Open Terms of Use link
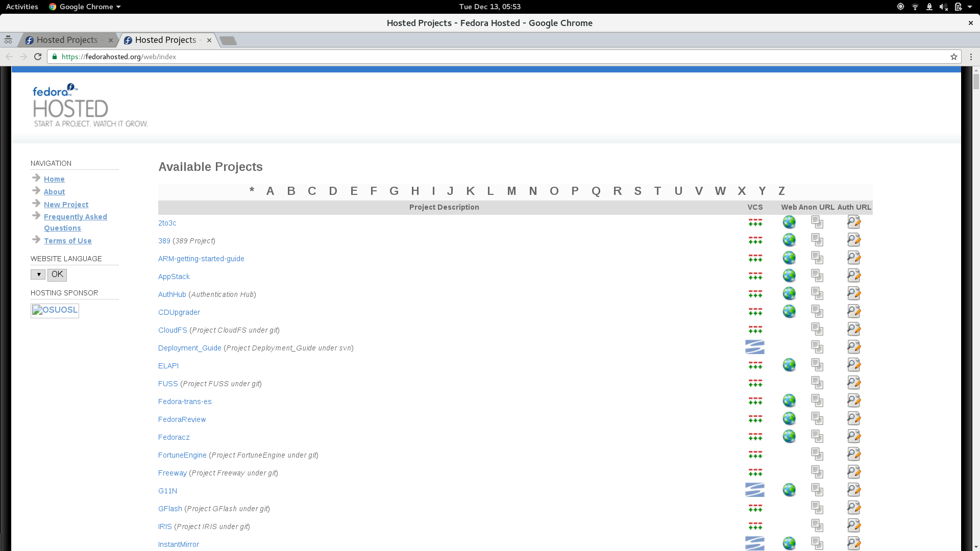Screen dimensions: 980x551 coord(68,241)
